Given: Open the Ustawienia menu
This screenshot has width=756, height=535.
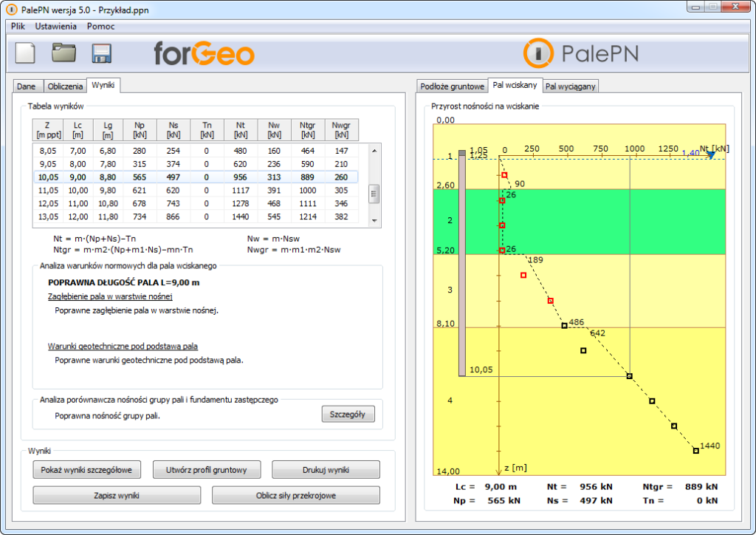Looking at the screenshot, I should tap(55, 26).
